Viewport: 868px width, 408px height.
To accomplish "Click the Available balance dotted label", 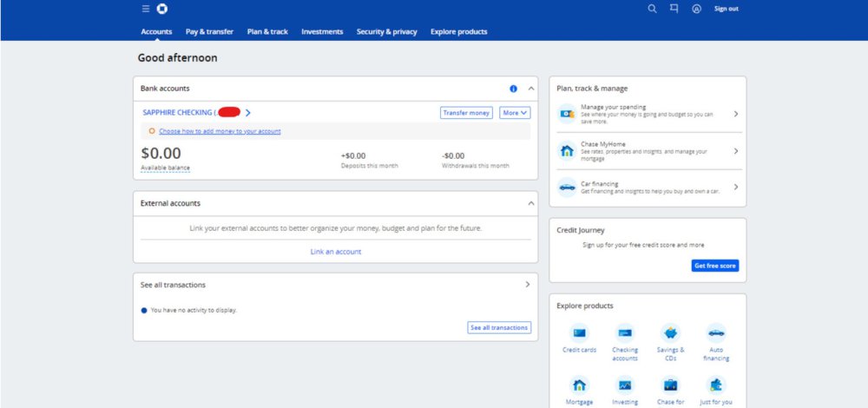I will pos(165,168).
